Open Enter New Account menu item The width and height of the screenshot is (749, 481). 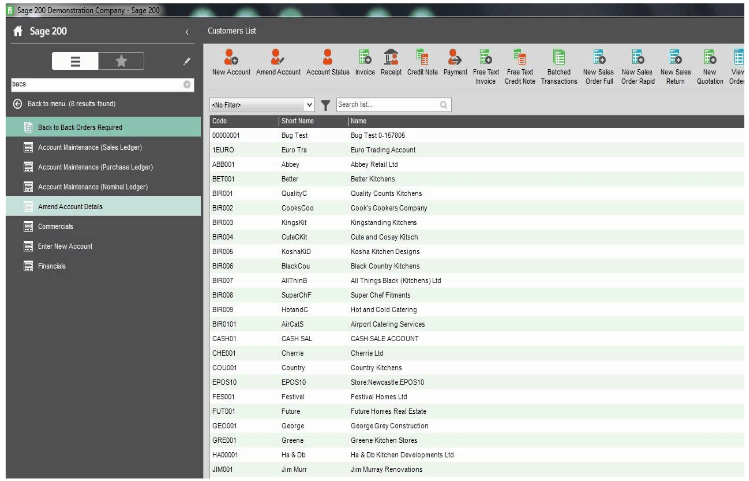[x=104, y=246]
